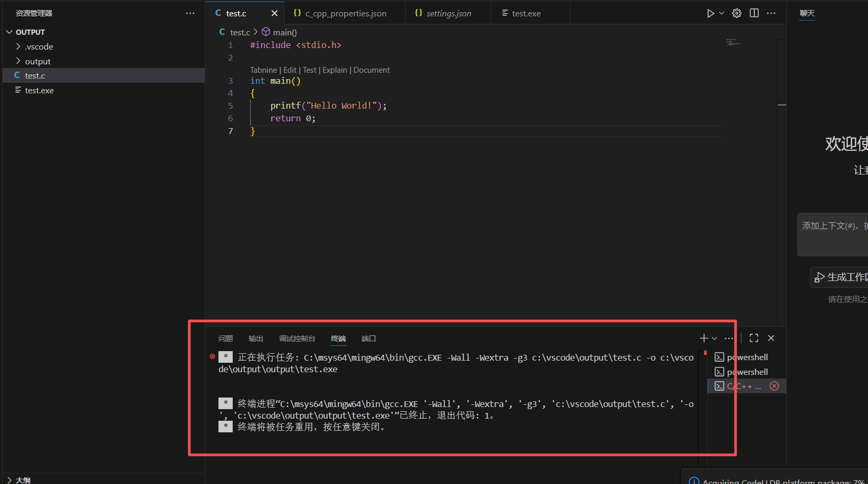Open more editor actions via ellipsis icon
868x484 pixels.
pyautogui.click(x=771, y=13)
